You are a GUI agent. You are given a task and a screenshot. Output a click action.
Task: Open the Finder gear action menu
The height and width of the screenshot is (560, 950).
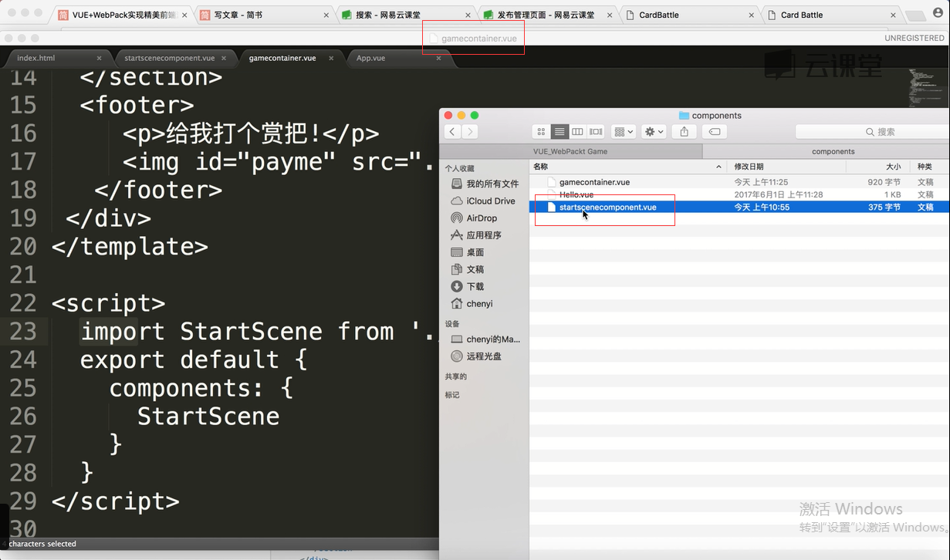(x=654, y=132)
